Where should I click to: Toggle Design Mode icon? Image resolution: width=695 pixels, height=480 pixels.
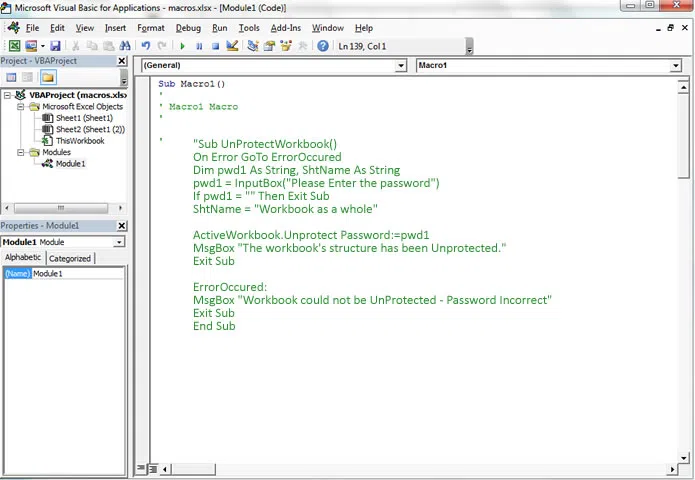pos(232,46)
